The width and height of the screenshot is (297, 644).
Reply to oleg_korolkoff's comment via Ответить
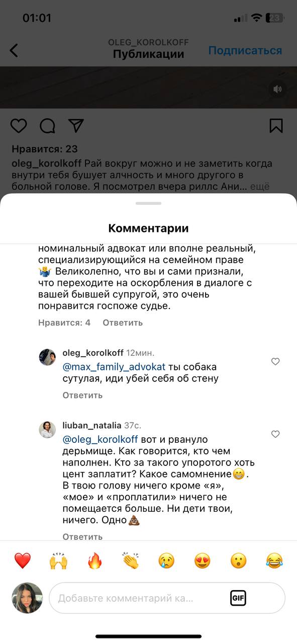point(82,395)
